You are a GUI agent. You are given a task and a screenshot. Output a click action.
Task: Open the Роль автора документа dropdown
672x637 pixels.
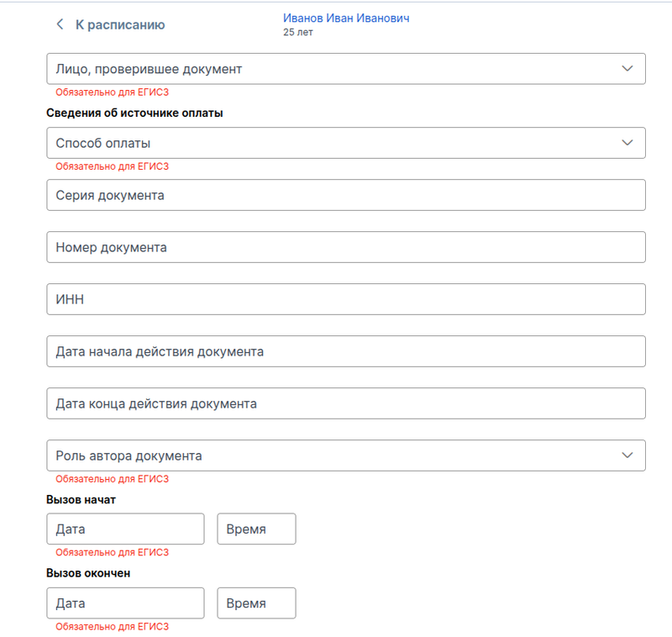click(336, 455)
